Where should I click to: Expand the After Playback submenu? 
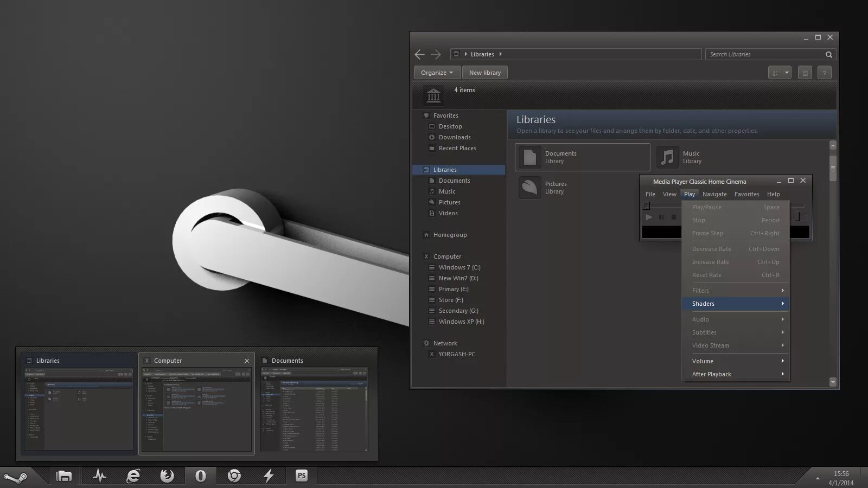[x=735, y=374]
